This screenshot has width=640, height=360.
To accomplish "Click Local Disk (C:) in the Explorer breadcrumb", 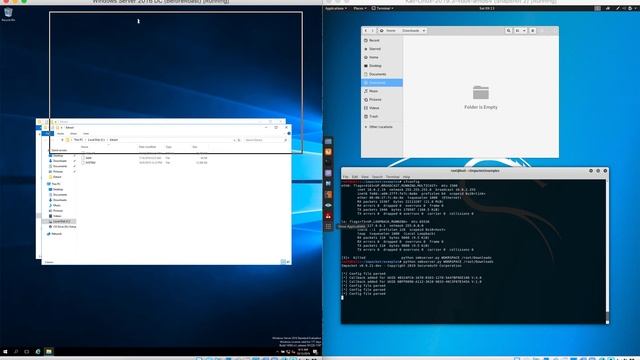I will pos(96,140).
